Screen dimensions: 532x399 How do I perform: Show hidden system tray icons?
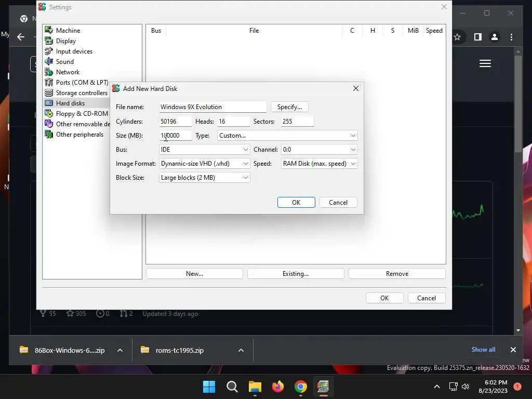437,387
